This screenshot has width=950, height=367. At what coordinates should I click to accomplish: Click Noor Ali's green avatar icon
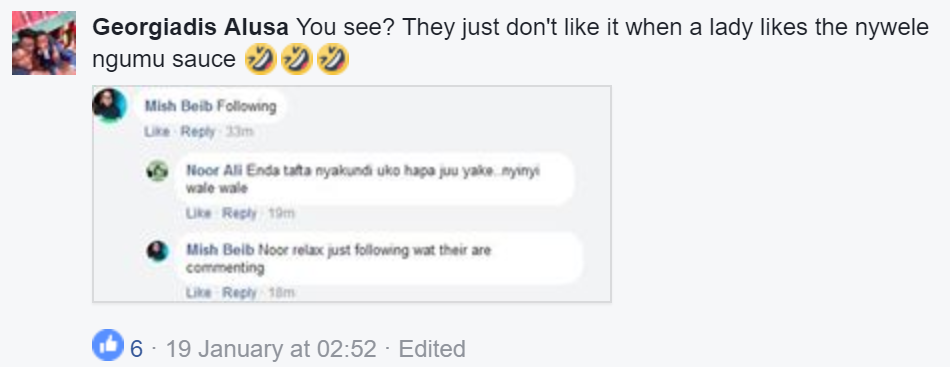tap(158, 171)
